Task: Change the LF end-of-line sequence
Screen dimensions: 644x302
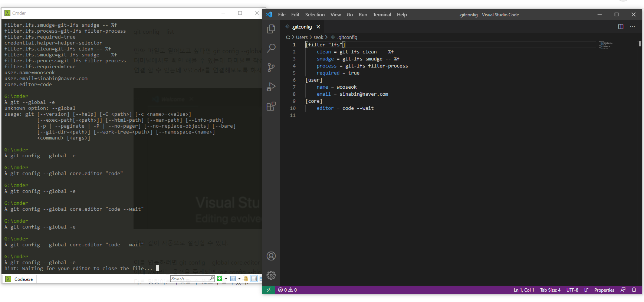Action: (586, 290)
